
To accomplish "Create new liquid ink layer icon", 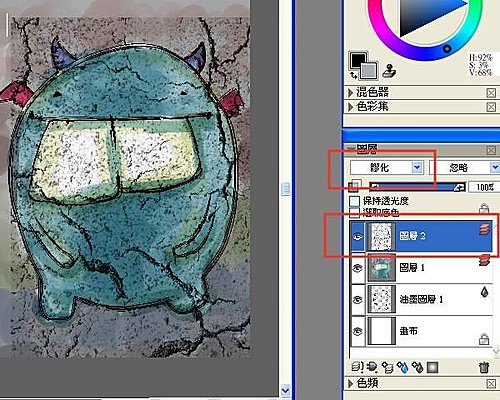I will point(417,367).
